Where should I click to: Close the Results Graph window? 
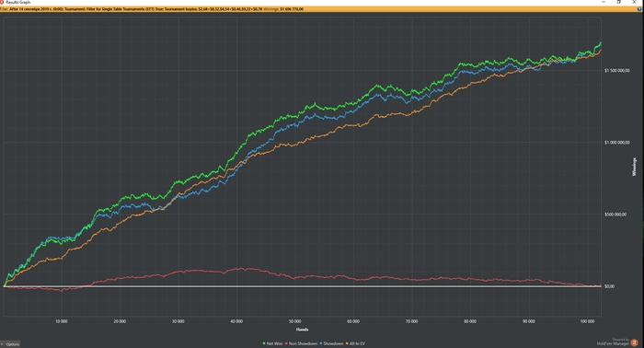coord(635,2)
